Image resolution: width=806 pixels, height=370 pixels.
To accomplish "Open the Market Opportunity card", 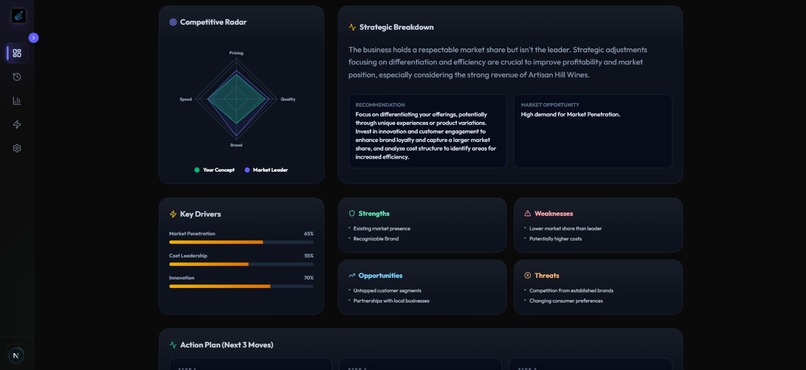I will 593,131.
